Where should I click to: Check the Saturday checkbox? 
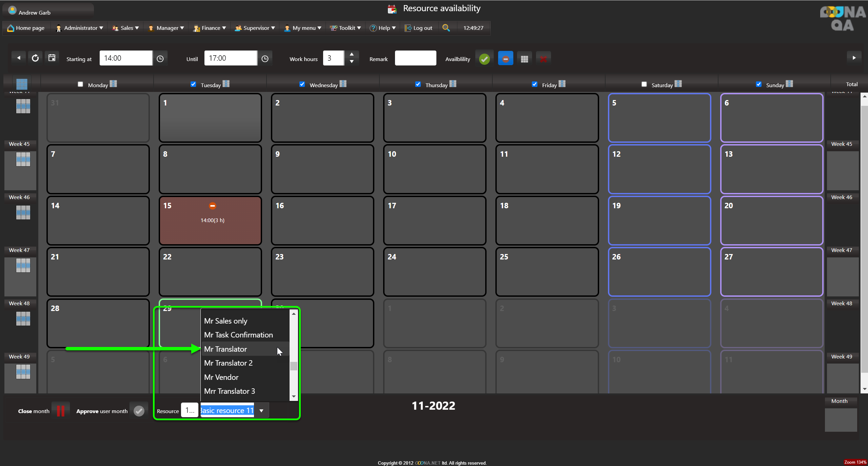644,84
